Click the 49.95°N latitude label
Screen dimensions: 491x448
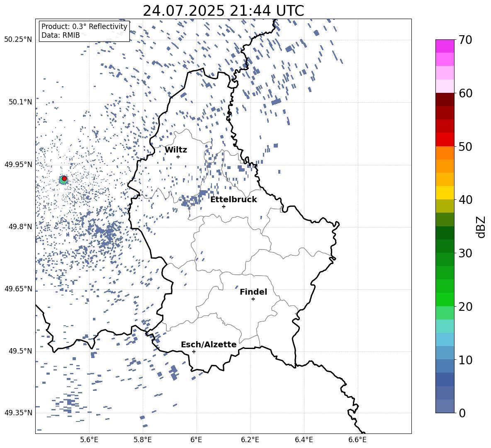18,165
